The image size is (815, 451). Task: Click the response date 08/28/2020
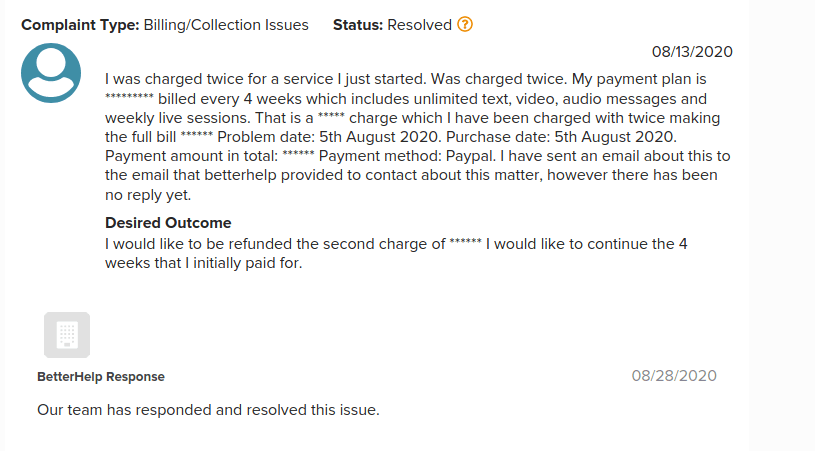pos(674,376)
